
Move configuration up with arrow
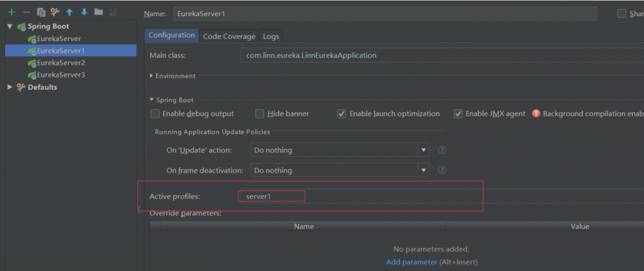(x=70, y=12)
